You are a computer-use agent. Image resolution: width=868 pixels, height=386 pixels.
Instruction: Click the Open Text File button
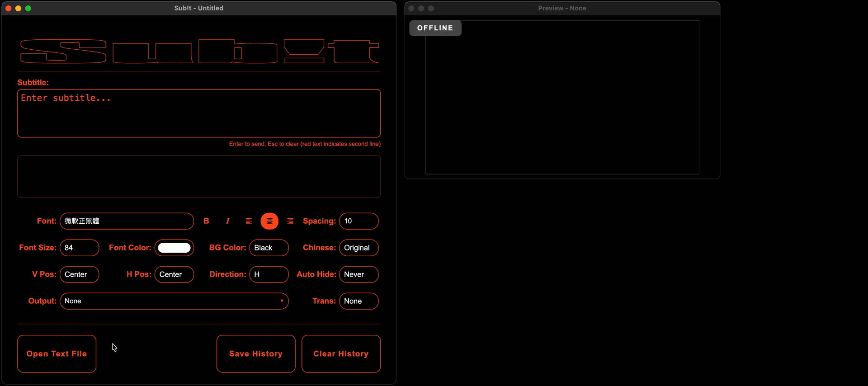coord(57,354)
